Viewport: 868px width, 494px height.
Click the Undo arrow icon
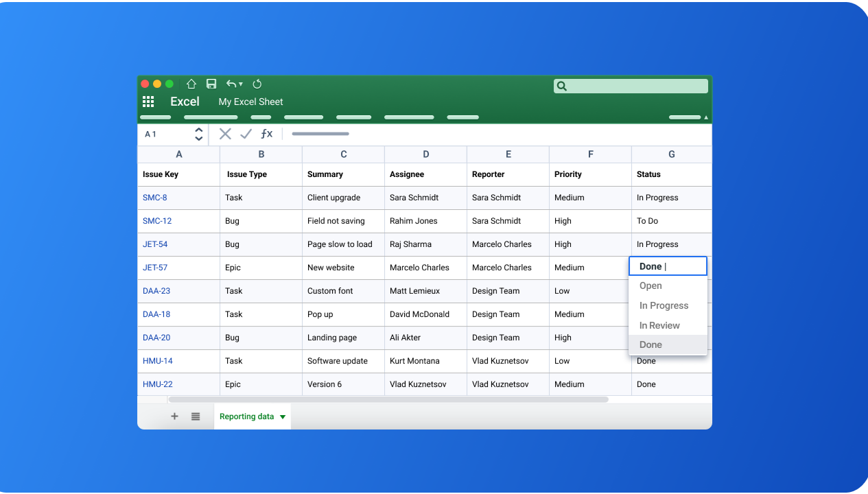point(231,84)
